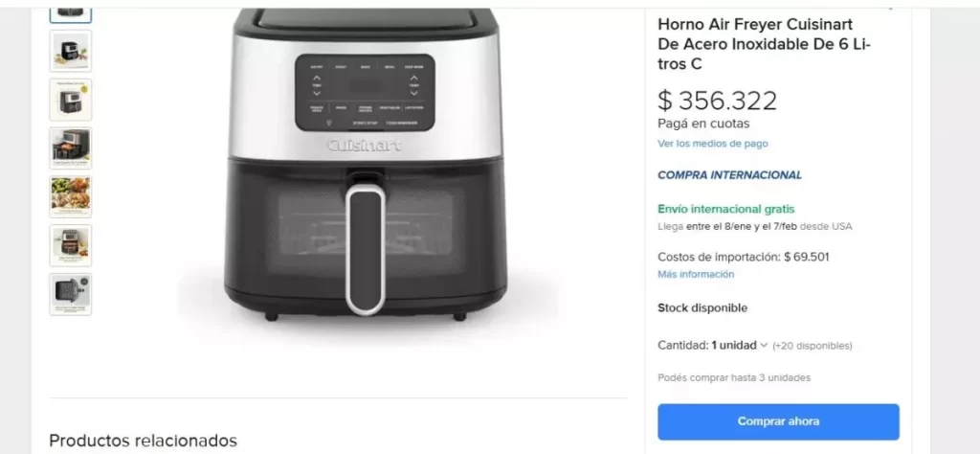
Task: Click the 'Comprar ahora' button
Action: pos(778,421)
